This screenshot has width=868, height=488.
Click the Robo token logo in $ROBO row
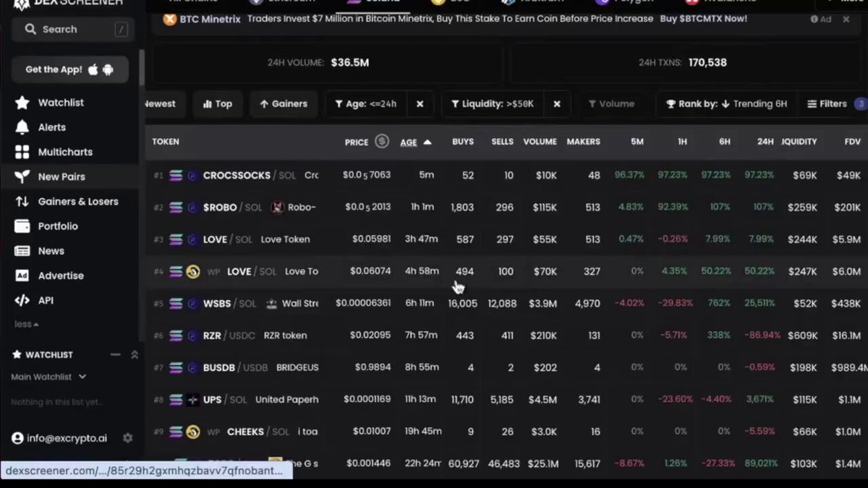(x=276, y=207)
